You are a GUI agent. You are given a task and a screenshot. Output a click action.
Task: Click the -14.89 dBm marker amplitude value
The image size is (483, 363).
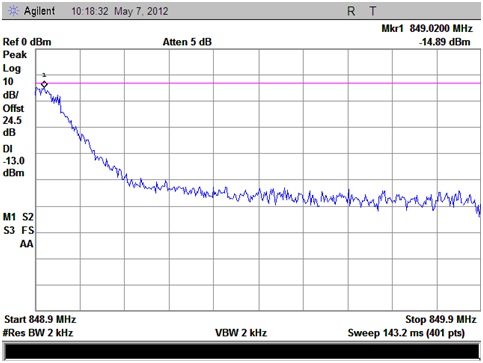click(445, 42)
